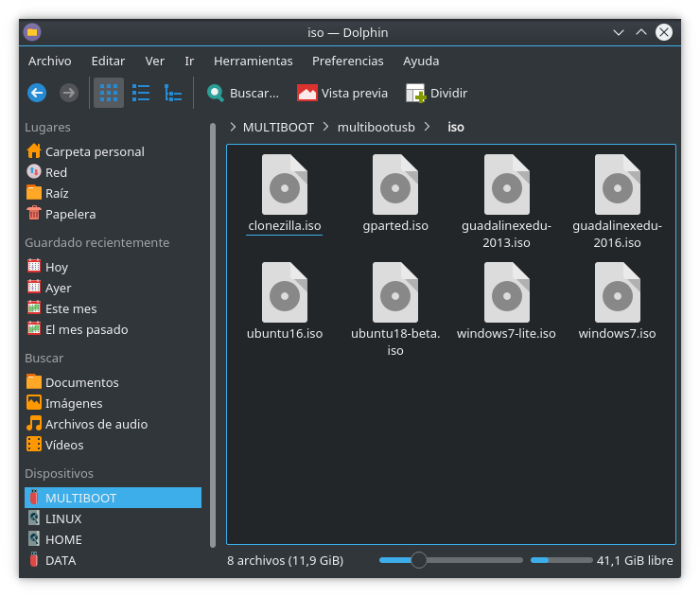The height and width of the screenshot is (597, 700).
Task: Open Red network place
Action: click(113, 172)
